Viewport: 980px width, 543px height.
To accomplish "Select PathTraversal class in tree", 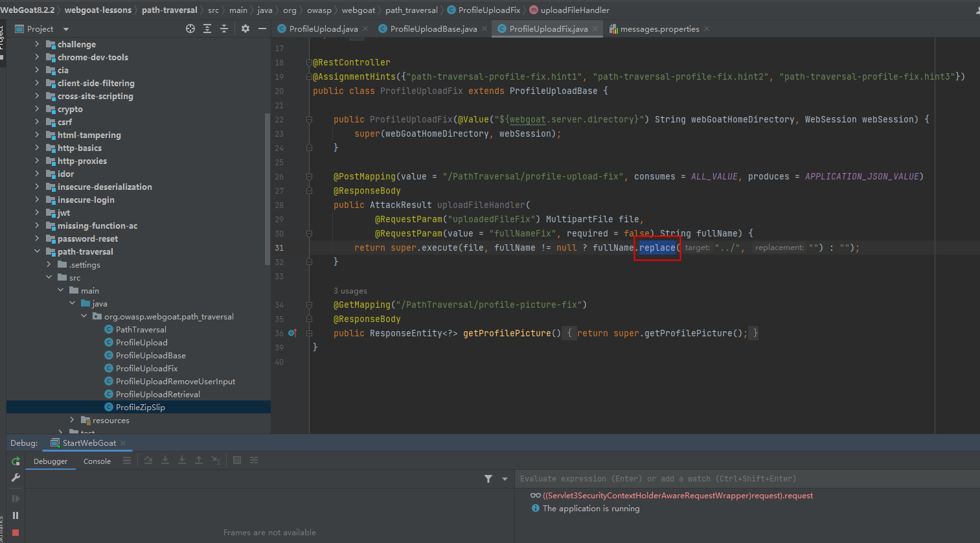I will click(141, 329).
